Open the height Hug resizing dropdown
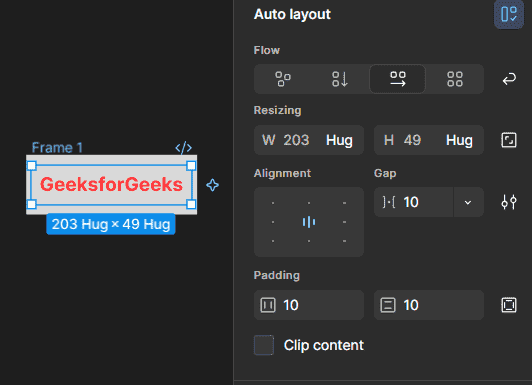Image resolution: width=532 pixels, height=385 pixels. 459,140
